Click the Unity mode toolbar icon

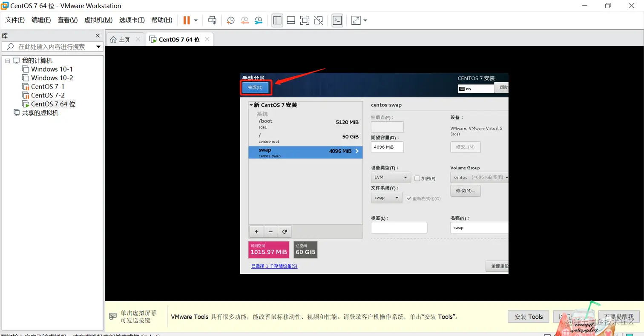coord(318,20)
